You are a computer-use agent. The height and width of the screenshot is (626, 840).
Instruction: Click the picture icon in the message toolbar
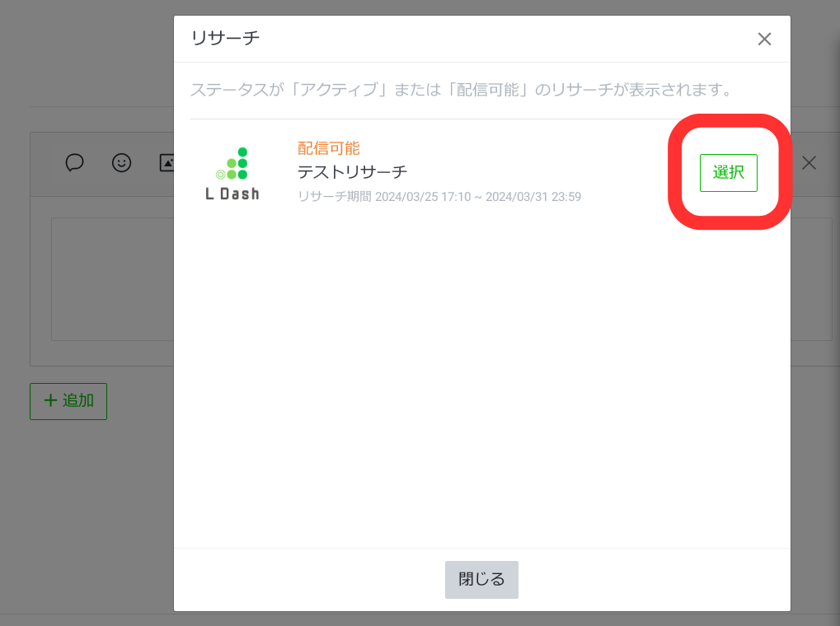tap(167, 163)
